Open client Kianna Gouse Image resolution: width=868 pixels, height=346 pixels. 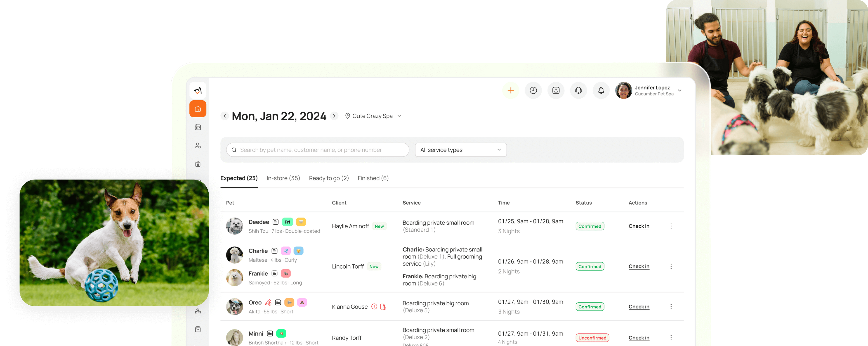(349, 307)
